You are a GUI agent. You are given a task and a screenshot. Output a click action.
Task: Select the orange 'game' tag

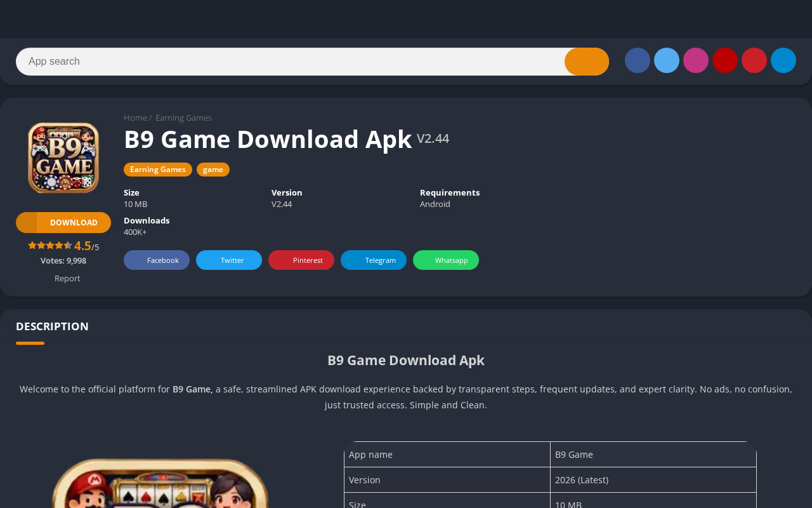tap(213, 170)
